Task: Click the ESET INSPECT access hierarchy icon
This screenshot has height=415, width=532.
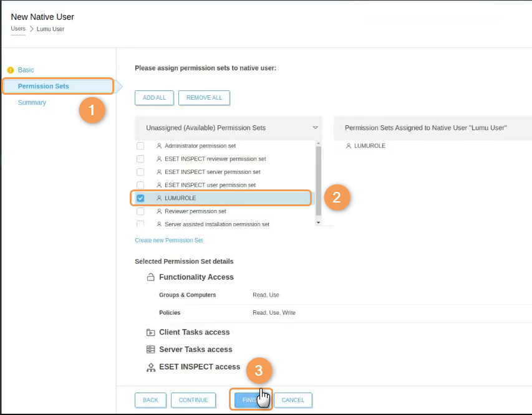Action: [x=150, y=367]
